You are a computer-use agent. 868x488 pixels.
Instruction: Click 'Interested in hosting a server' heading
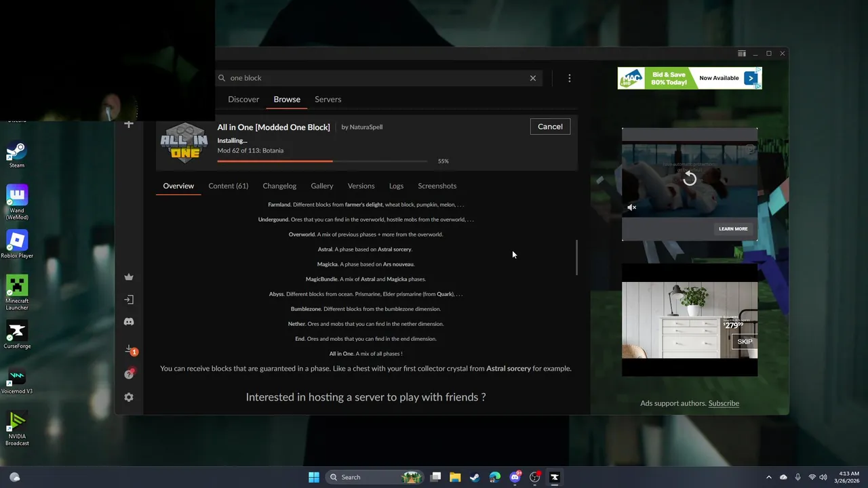(x=366, y=397)
